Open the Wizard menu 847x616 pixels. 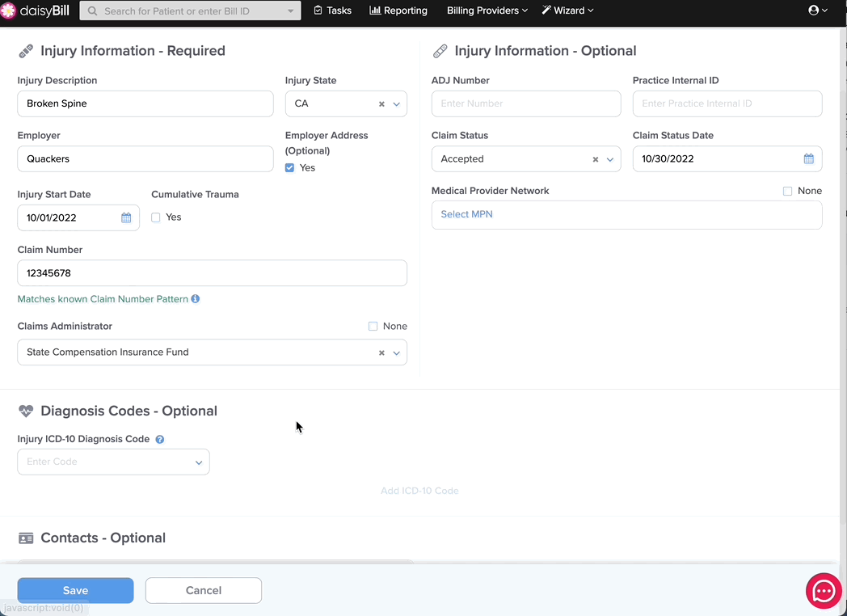pos(567,11)
